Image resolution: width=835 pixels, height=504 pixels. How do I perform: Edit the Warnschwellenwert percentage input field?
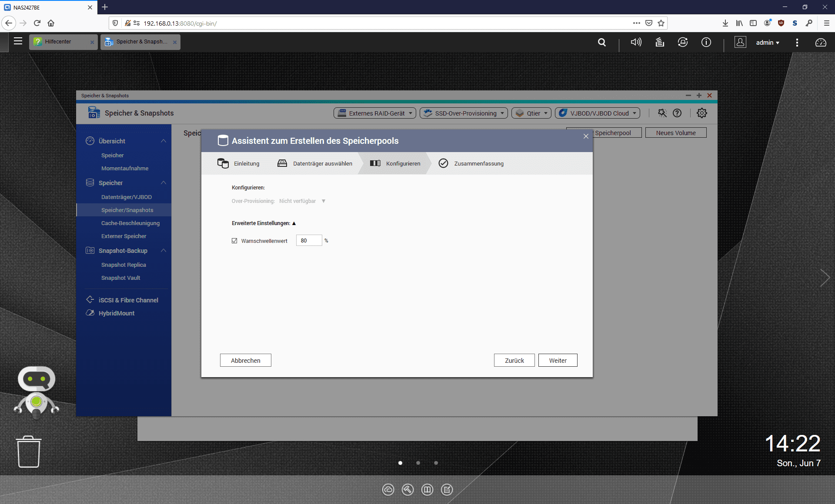pos(310,241)
